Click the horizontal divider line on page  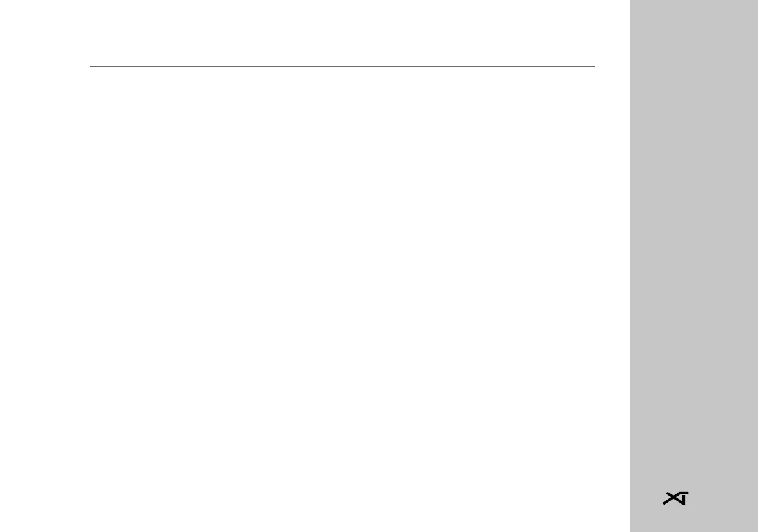point(341,66)
